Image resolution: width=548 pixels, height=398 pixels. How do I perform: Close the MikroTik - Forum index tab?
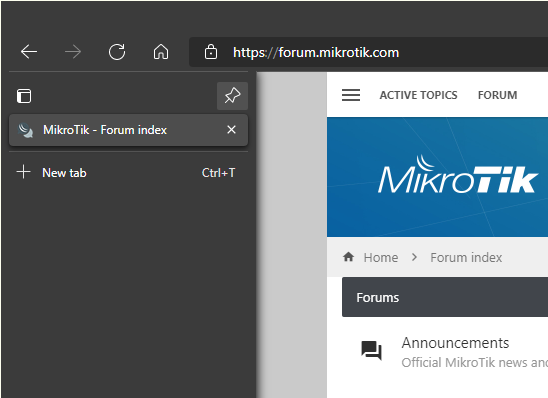click(231, 130)
